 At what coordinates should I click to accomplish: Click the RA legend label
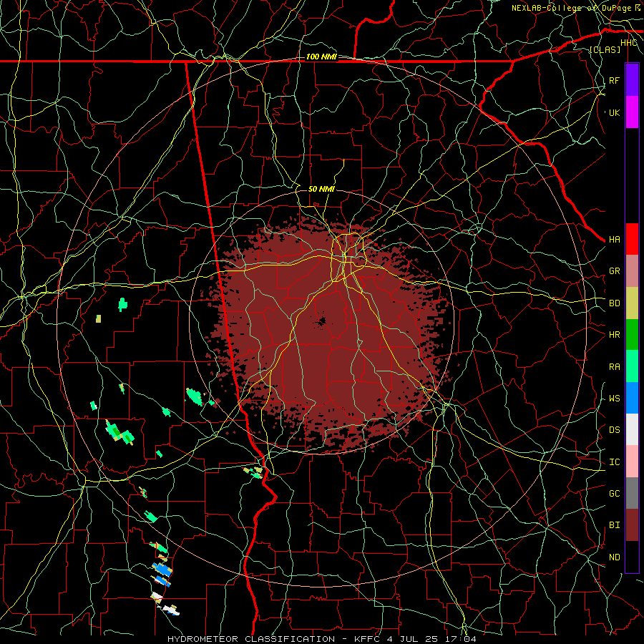click(614, 367)
